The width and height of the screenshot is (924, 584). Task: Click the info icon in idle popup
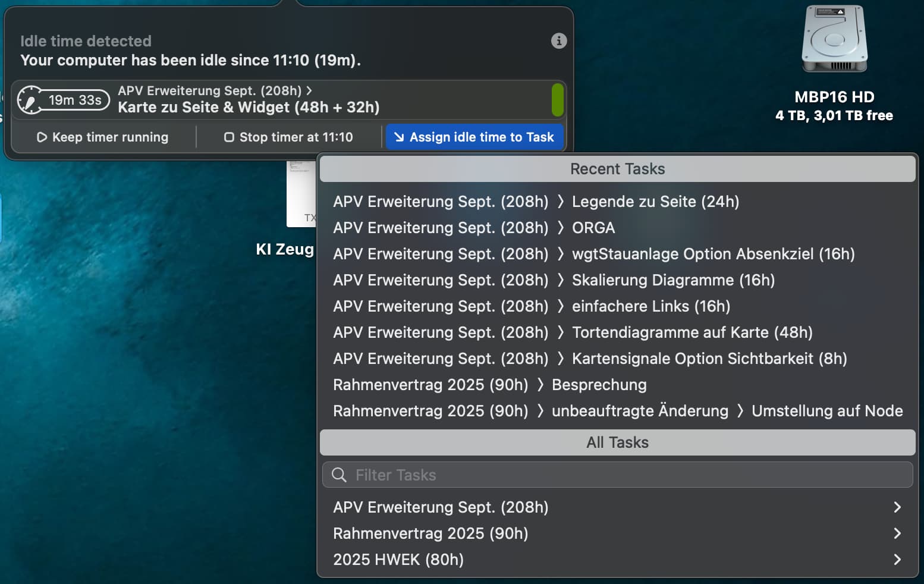pos(558,41)
